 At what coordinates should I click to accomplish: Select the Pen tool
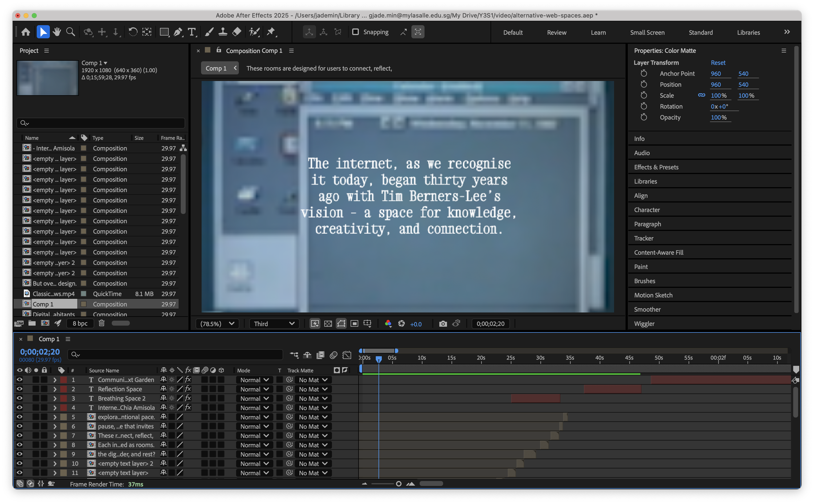tap(178, 32)
